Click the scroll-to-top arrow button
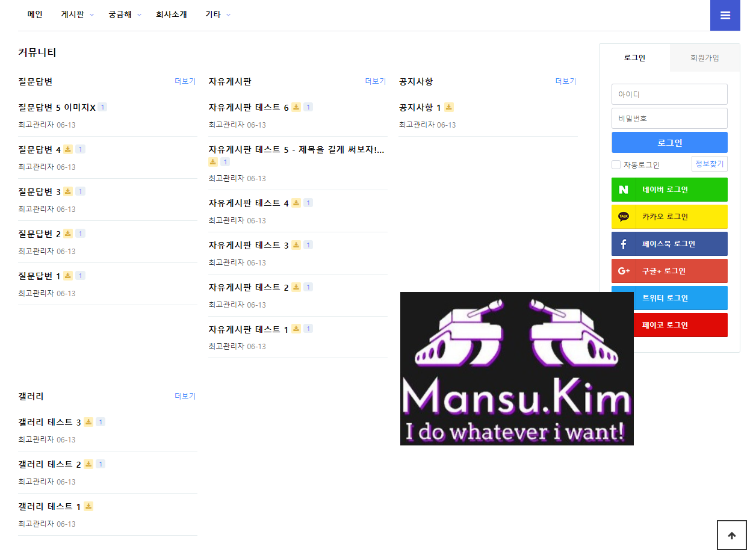This screenshot has width=756, height=558. [x=731, y=535]
